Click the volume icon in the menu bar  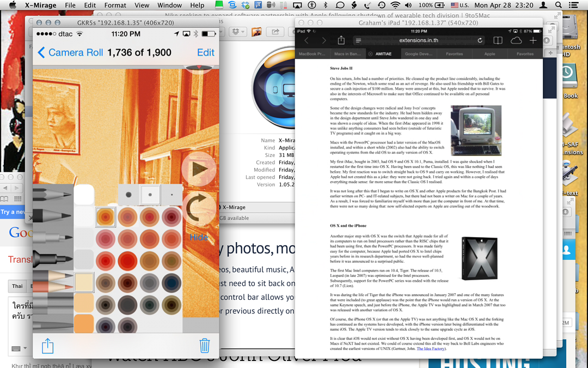tap(408, 5)
